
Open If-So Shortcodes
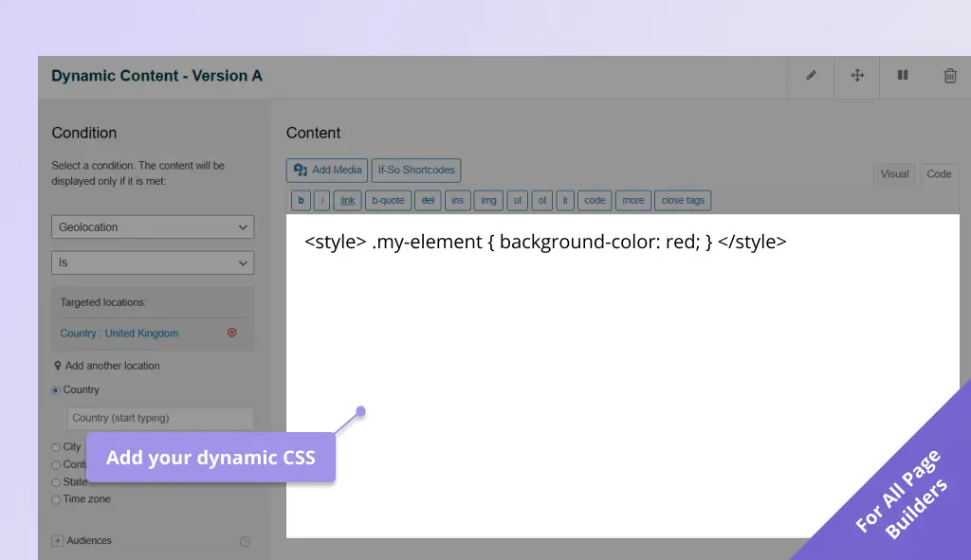coord(415,171)
